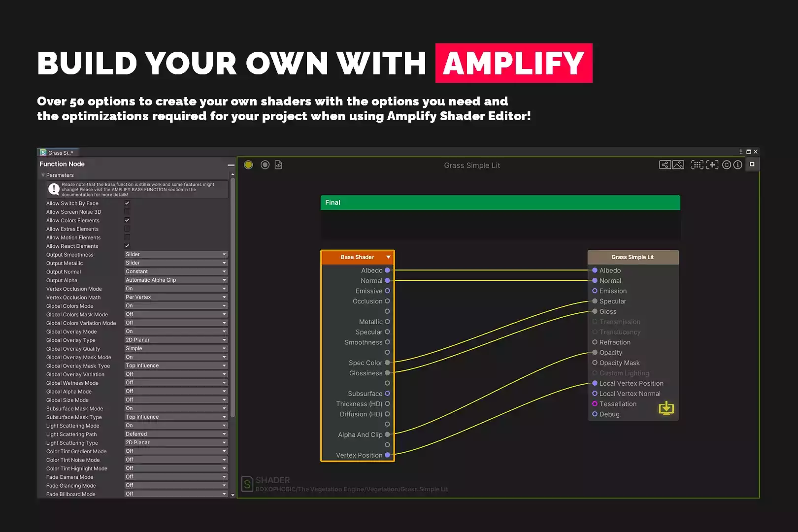The image size is (798, 532).
Task: Open Subsurface Mask Type dropdown
Action: (x=176, y=417)
